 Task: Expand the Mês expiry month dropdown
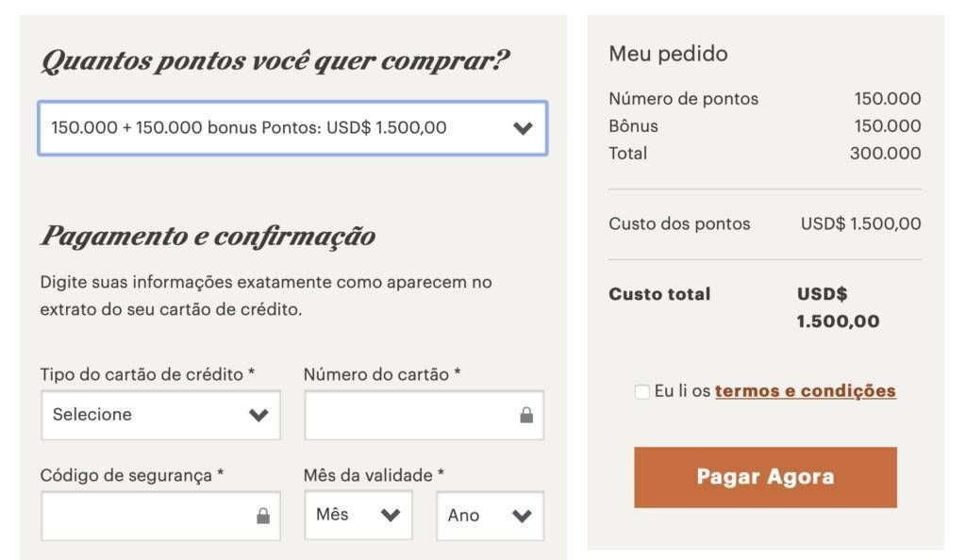coord(358,515)
